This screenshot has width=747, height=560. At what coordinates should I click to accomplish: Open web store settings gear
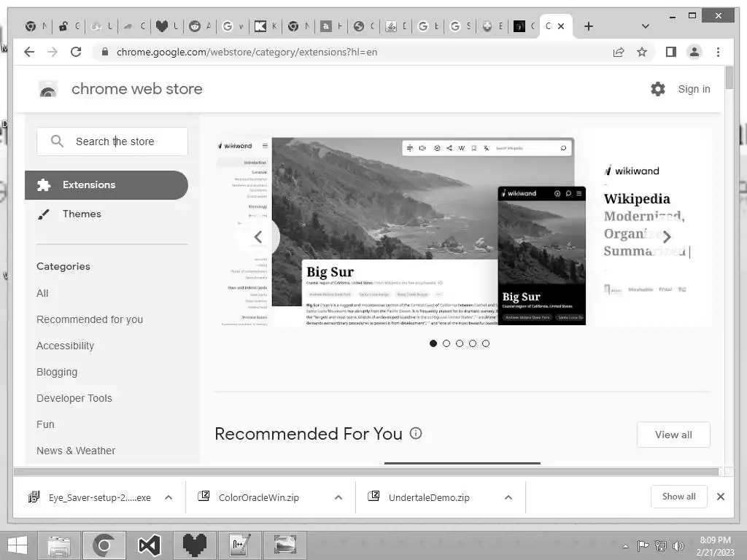tap(657, 88)
